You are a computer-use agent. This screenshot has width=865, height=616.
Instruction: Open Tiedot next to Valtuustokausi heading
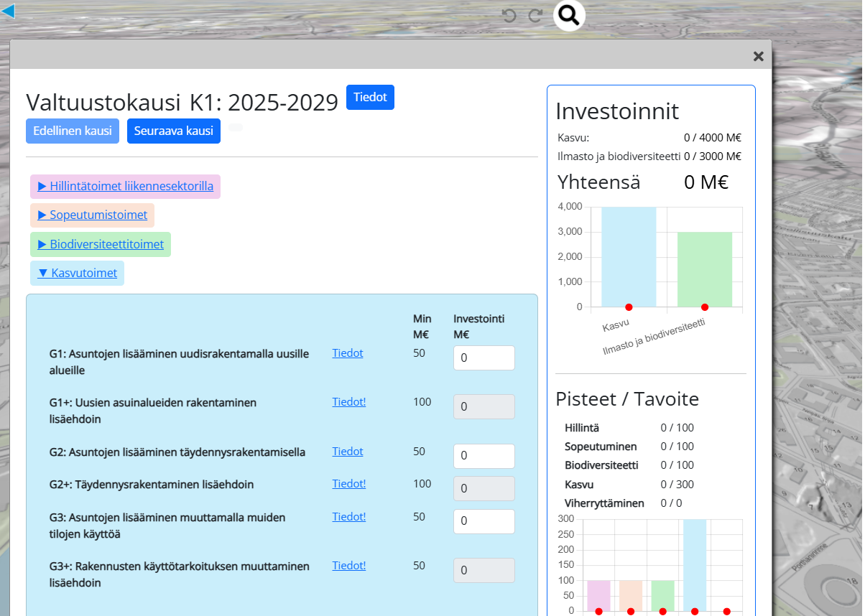click(x=370, y=98)
